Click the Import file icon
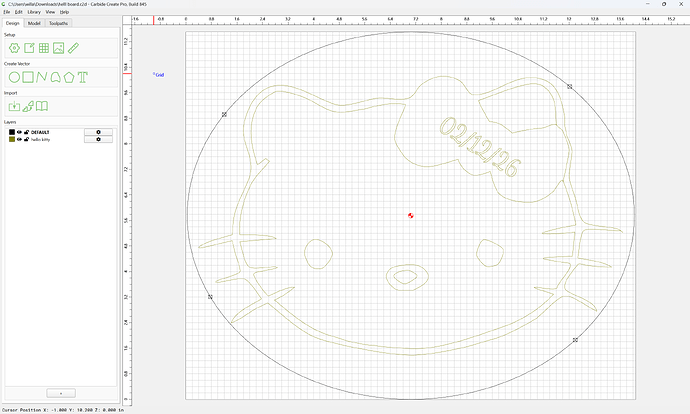This screenshot has height=414, width=690. coord(14,106)
